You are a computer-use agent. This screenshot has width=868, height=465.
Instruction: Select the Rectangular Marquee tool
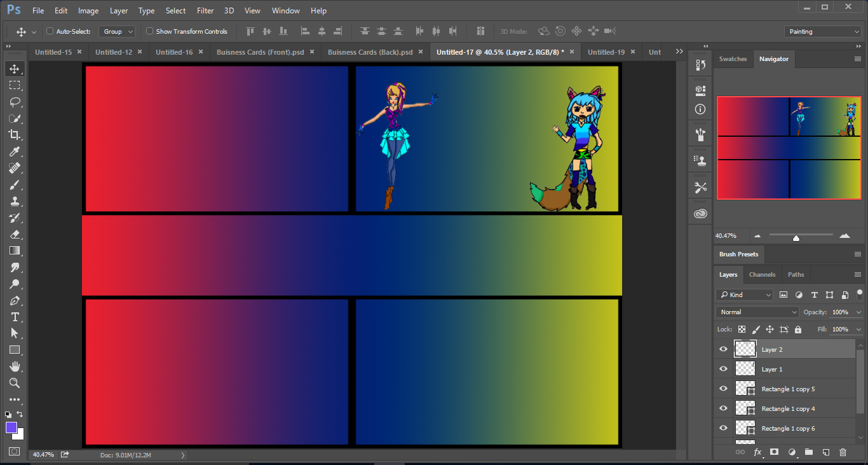point(15,85)
